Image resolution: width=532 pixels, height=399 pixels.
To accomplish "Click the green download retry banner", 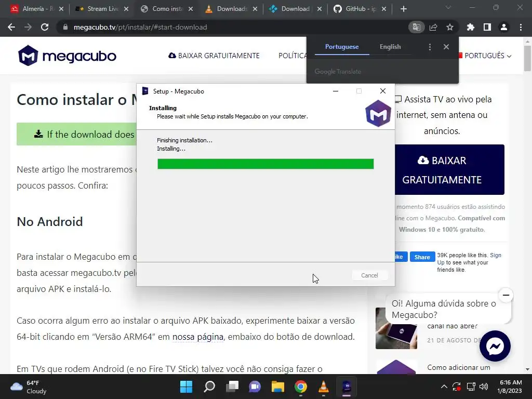I will 76,134.
